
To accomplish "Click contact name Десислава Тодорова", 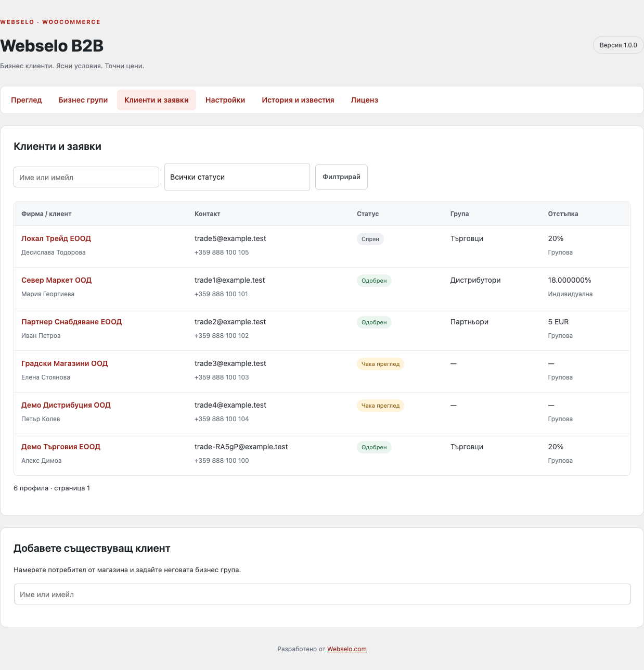I will point(54,252).
